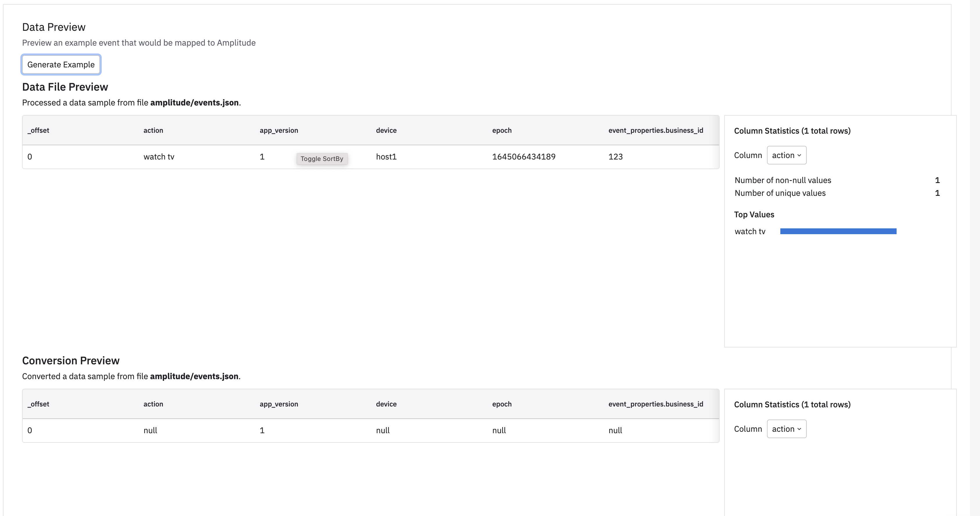Sort Conversion Preview by _offset header
Viewport: 980px width, 516px height.
[x=38, y=404]
